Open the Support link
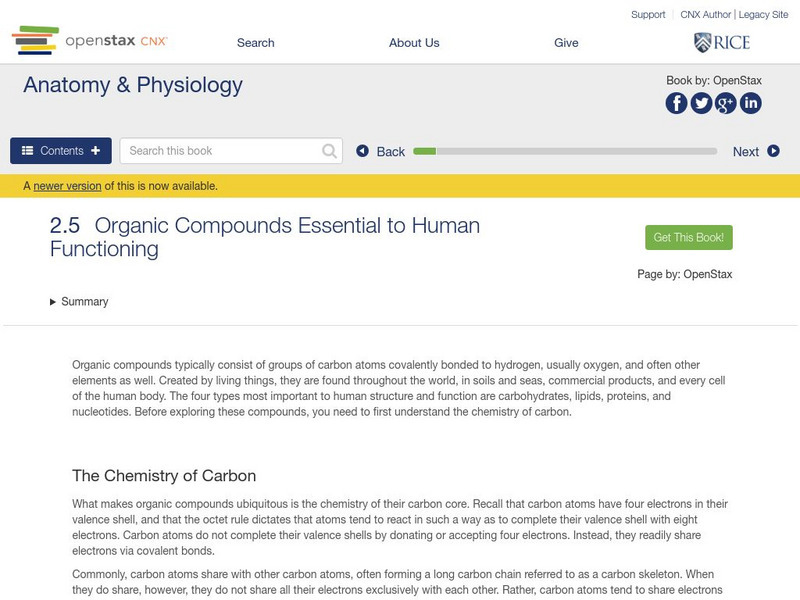Screen dimensions: 800x600 (648, 15)
